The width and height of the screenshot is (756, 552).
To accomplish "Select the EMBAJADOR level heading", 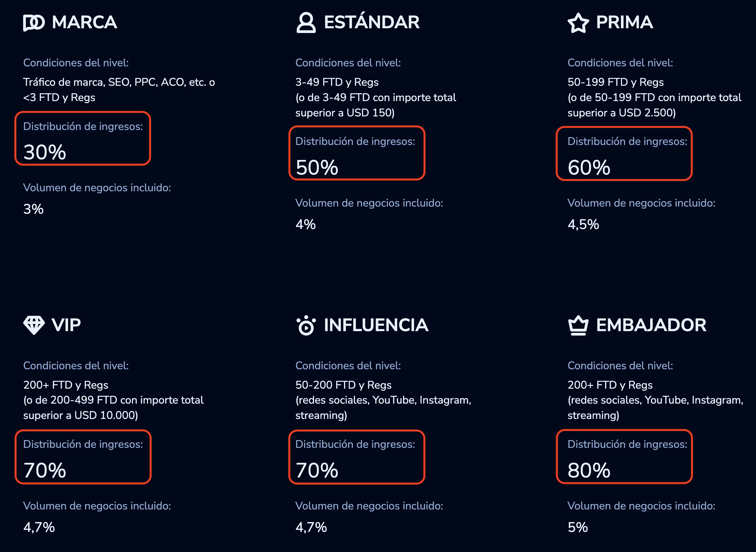I will click(651, 325).
